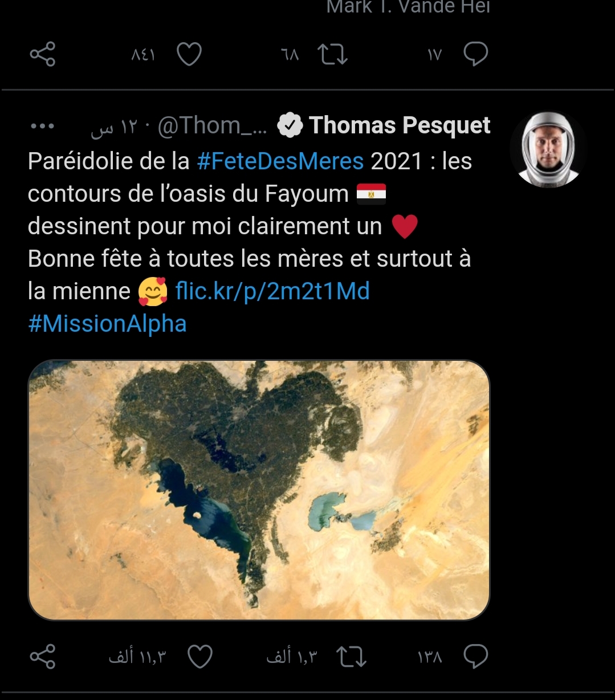Reply to the upper tweet with 17 replies
This screenshot has height=700, width=615.
(x=475, y=55)
